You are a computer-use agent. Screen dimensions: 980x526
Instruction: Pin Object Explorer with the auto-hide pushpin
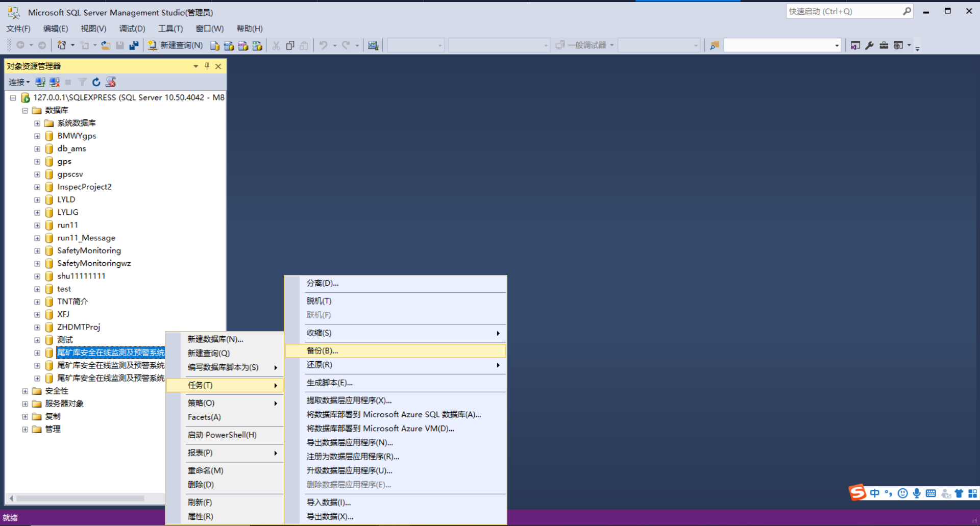[207, 66]
